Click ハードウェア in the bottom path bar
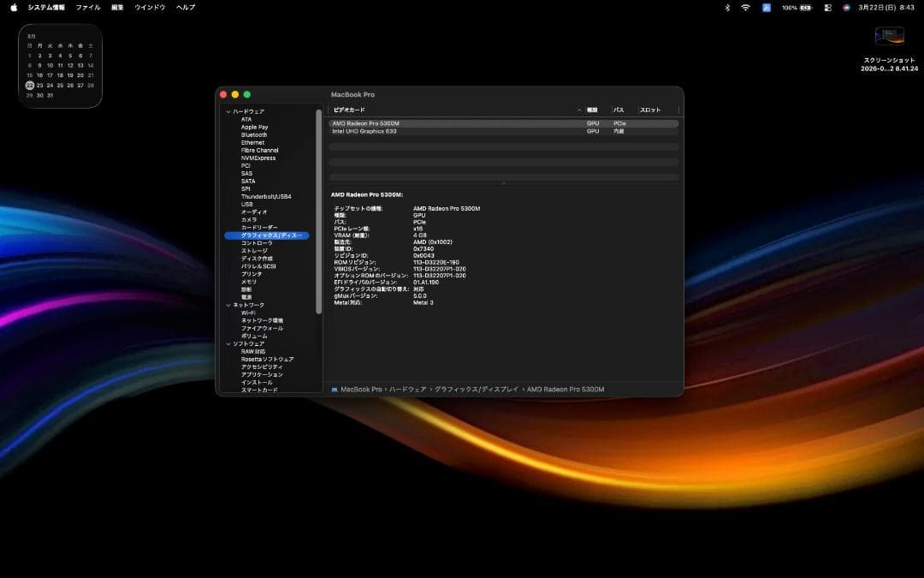 [408, 390]
